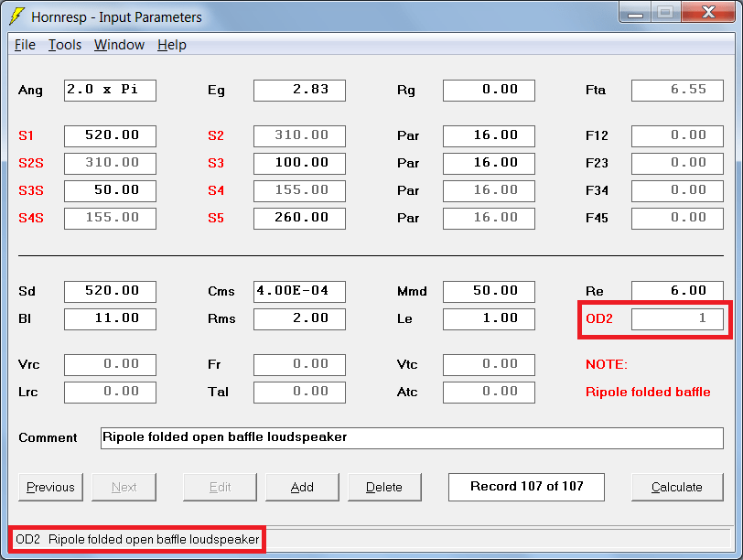
Task: Select the Re resistance input field
Action: point(678,291)
